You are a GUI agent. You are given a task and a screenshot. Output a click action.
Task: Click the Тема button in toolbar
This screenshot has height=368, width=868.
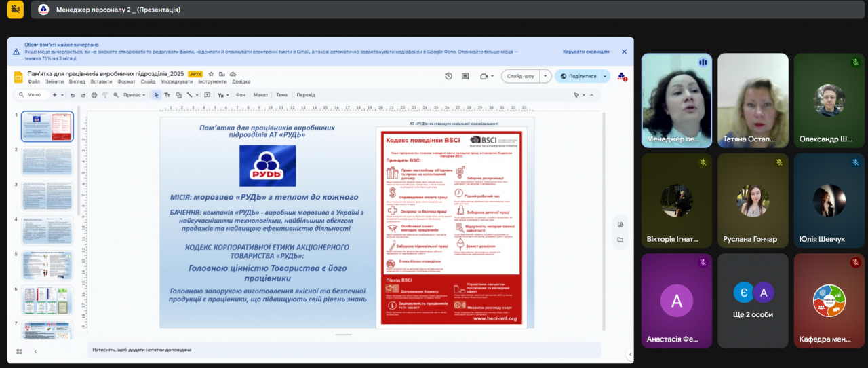[281, 95]
